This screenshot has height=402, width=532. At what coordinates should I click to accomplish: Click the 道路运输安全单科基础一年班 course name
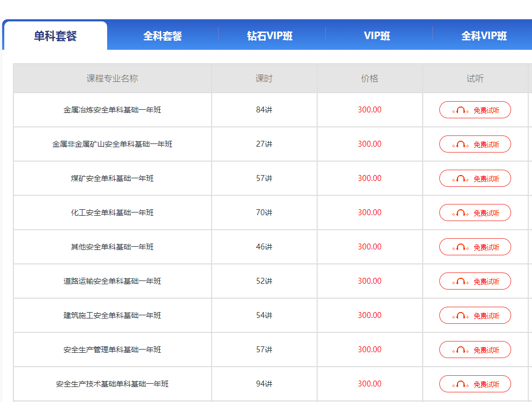(x=113, y=281)
